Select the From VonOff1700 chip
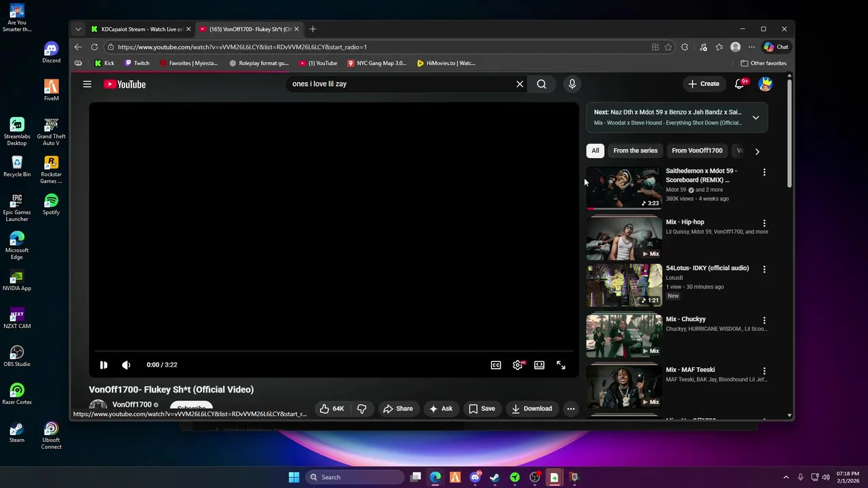 point(697,150)
